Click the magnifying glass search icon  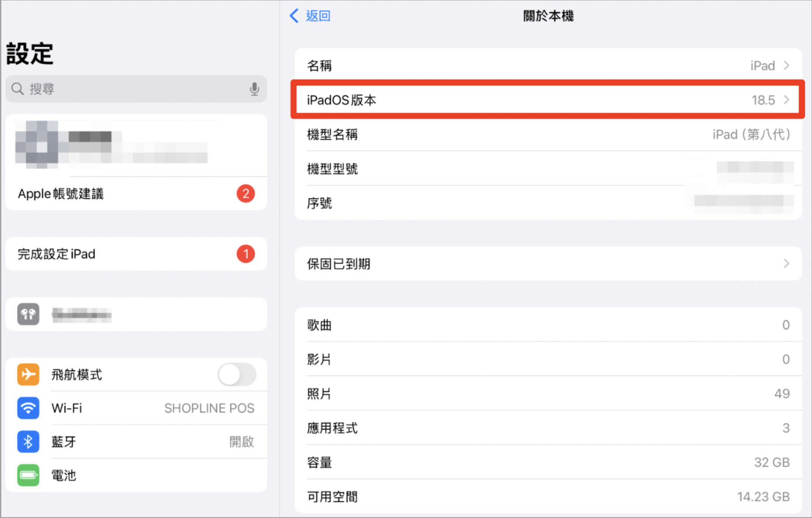tap(17, 89)
